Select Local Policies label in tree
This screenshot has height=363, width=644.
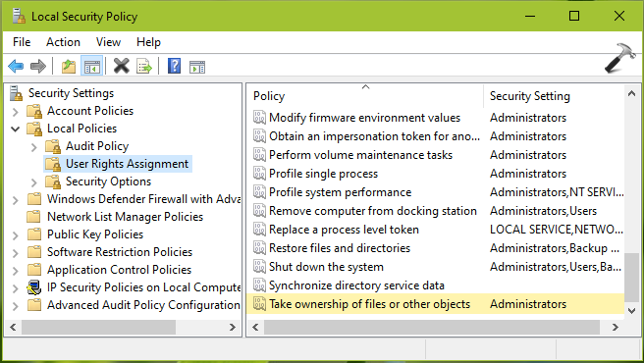pos(81,129)
